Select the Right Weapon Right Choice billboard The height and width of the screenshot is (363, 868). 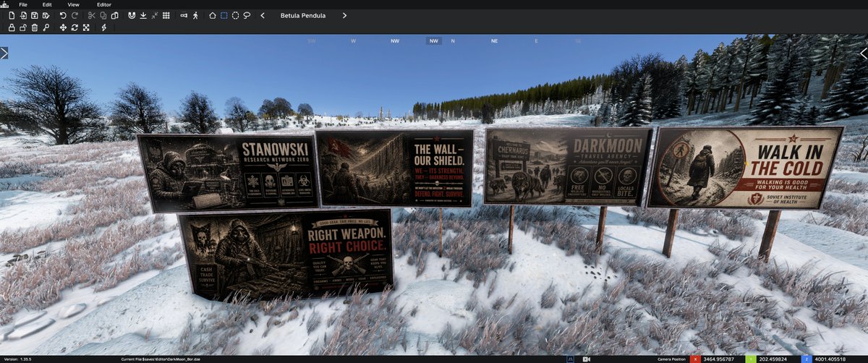point(285,255)
